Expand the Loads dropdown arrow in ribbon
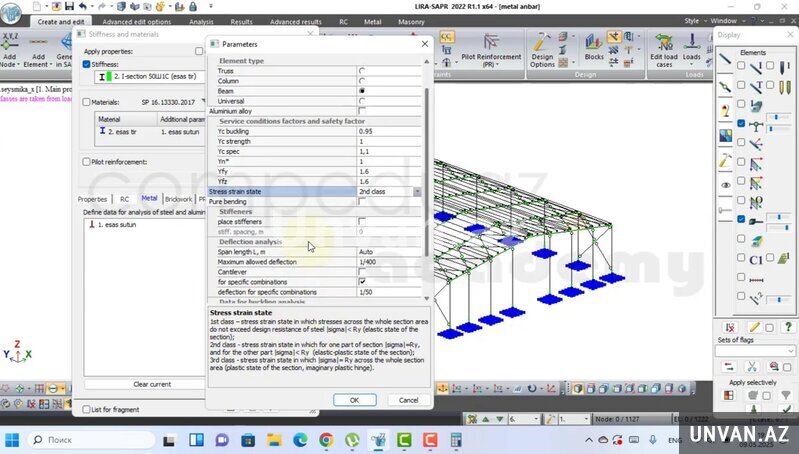 coord(691,65)
